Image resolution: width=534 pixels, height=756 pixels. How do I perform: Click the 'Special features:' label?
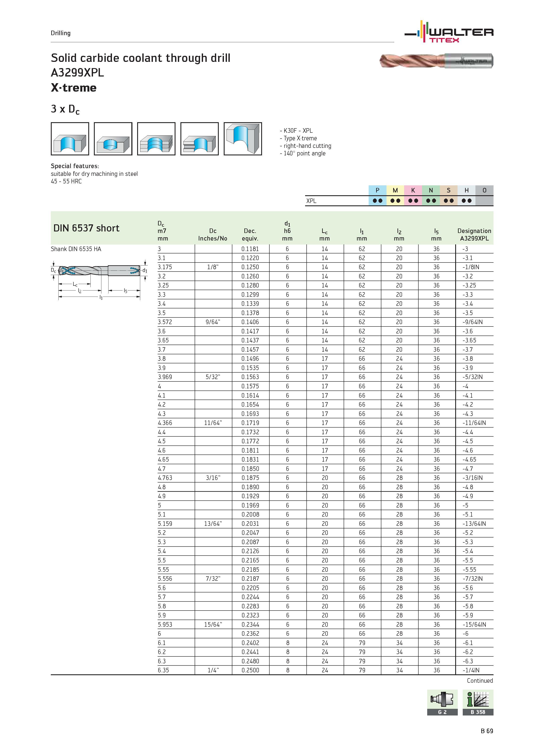[75, 166]
